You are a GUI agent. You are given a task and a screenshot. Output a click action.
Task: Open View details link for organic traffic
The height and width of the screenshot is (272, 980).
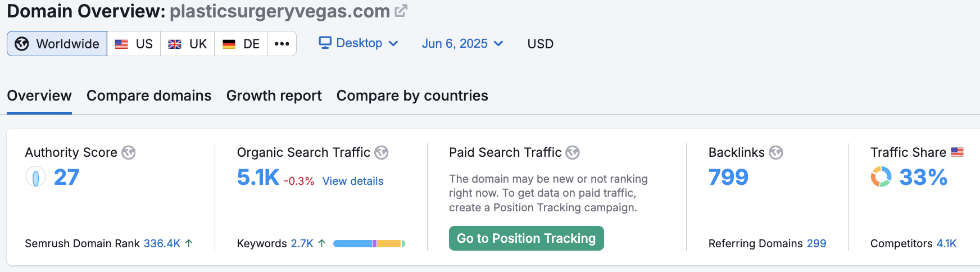coord(353,181)
